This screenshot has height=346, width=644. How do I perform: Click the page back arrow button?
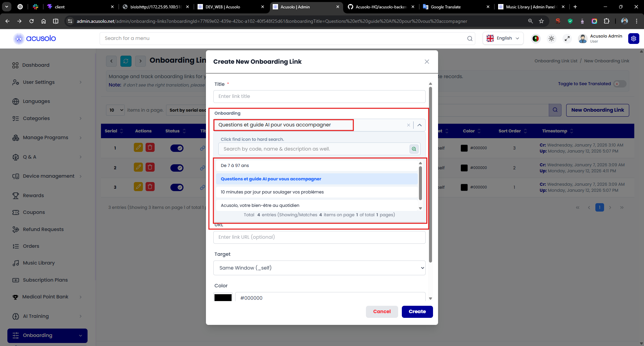111,61
